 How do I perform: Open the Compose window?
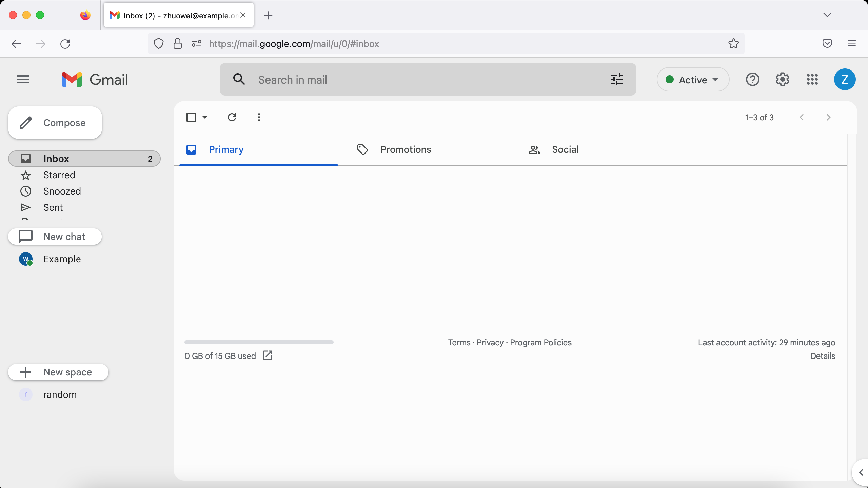tap(55, 122)
